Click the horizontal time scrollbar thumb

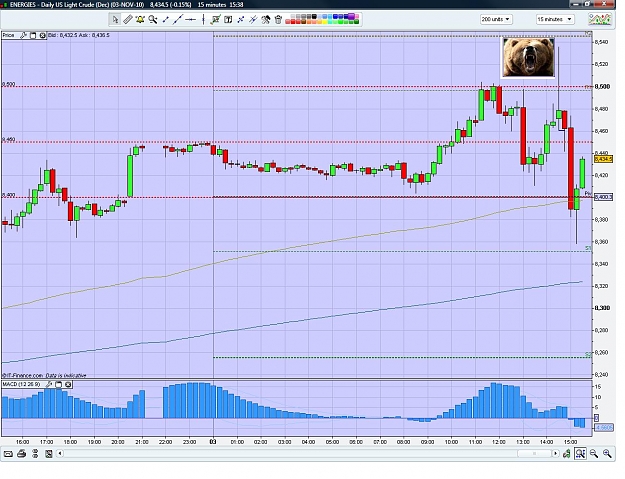coord(534,453)
